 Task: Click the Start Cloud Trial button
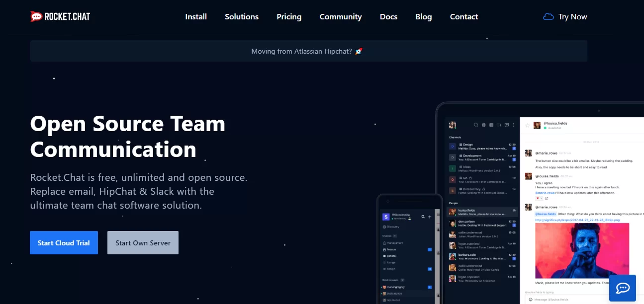tap(64, 243)
